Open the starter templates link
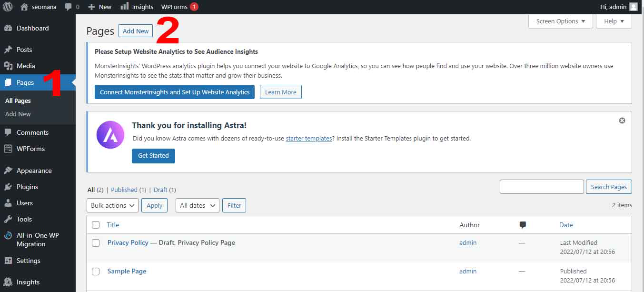Viewport: 644px width, 292px height. coord(309,138)
